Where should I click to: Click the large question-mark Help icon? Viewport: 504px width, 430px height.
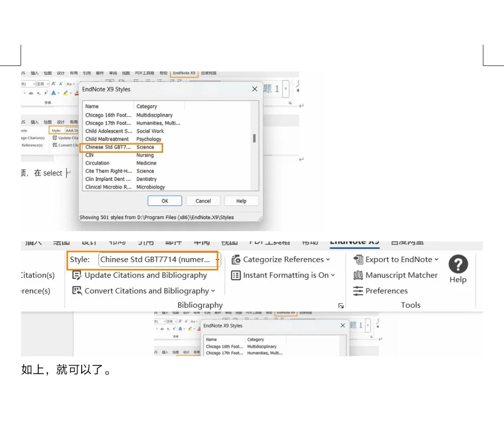(x=458, y=264)
